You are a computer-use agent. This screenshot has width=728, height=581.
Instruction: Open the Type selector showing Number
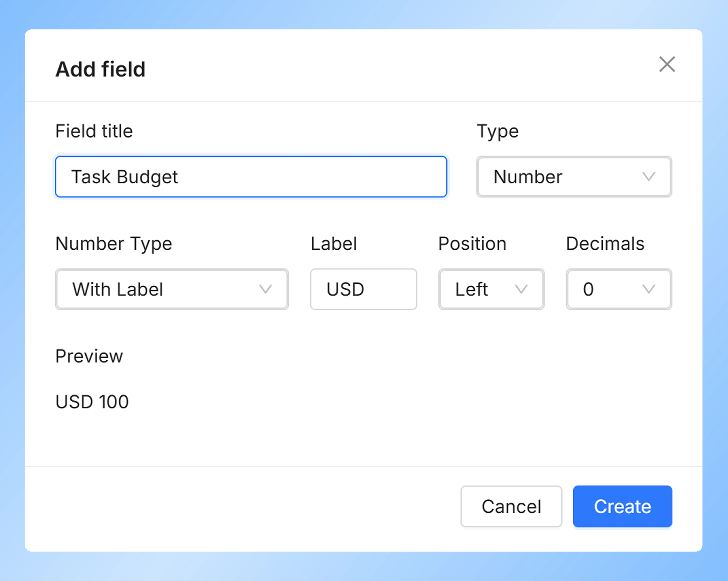[573, 177]
